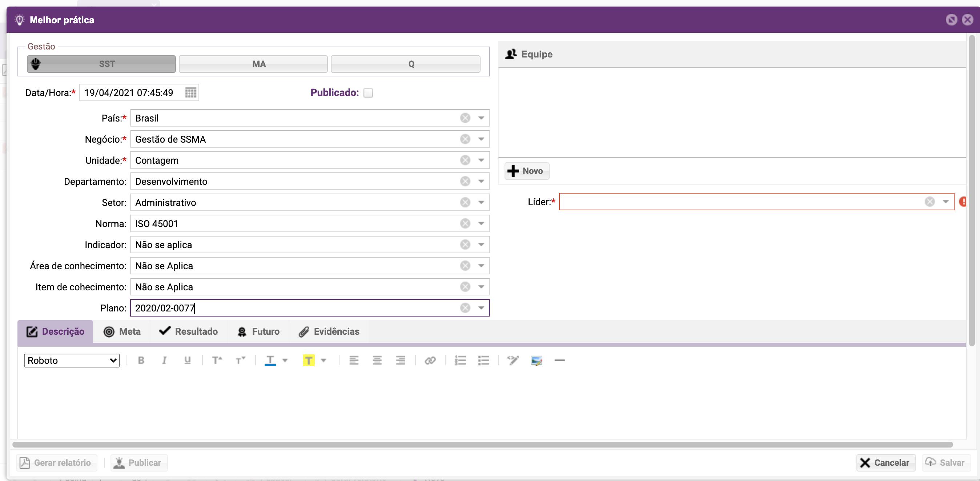
Task: Clear the Norma field value
Action: pos(465,223)
